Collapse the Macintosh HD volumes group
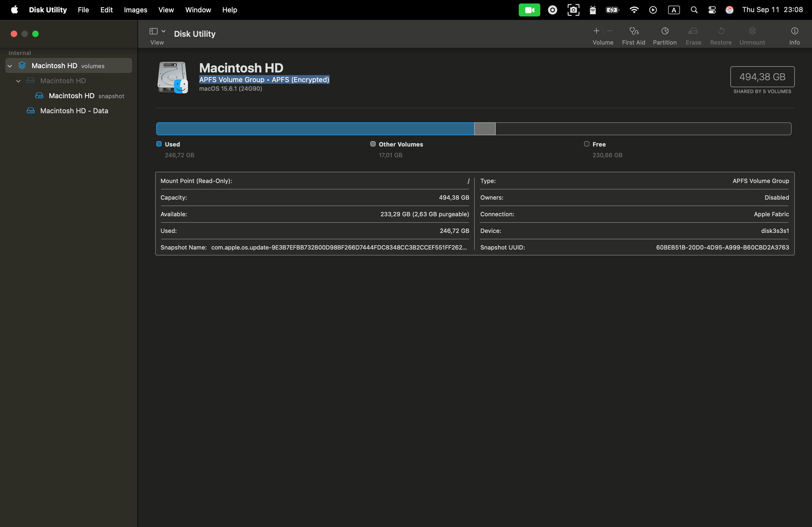 (10, 66)
